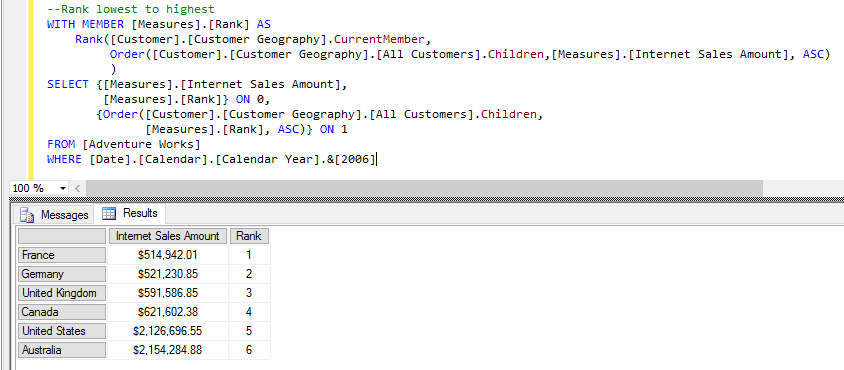This screenshot has width=844, height=370.
Task: Click the '--Rank lowest to highest' comment line
Action: 131,9
